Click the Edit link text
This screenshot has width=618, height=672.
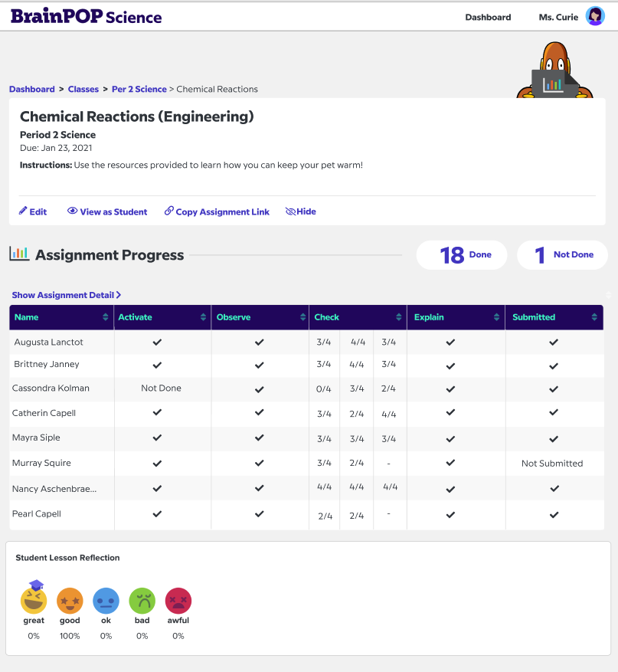click(x=38, y=211)
